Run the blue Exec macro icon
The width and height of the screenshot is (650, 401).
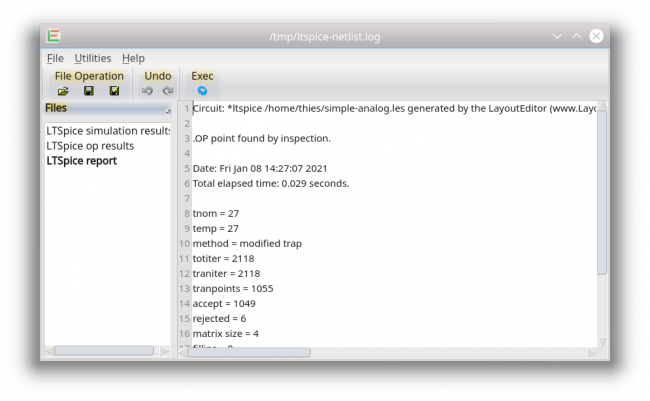[202, 90]
